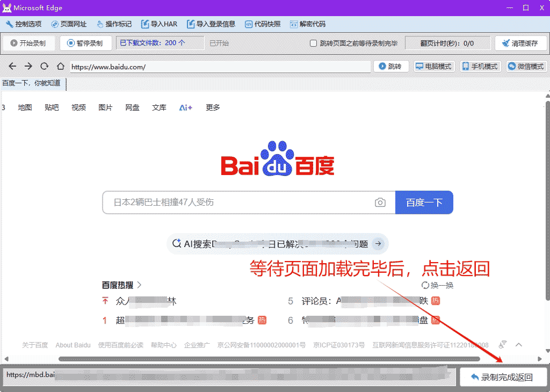Open 解密代码 menu item

pos(308,24)
